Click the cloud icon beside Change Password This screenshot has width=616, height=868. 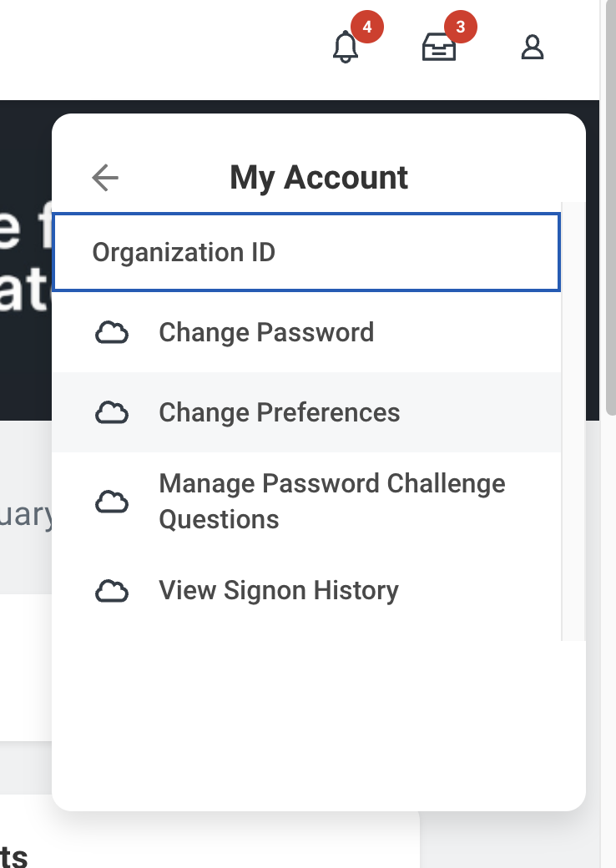click(111, 334)
